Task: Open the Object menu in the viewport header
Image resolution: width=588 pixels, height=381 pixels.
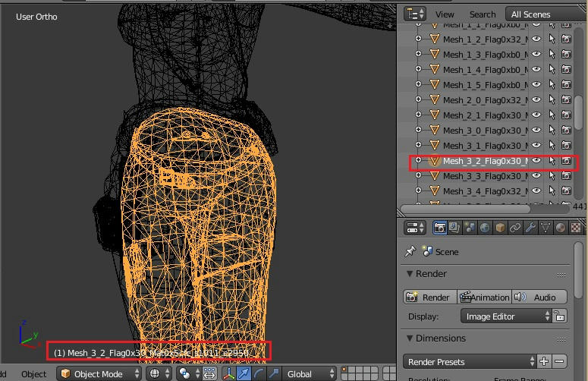Action: tap(33, 373)
